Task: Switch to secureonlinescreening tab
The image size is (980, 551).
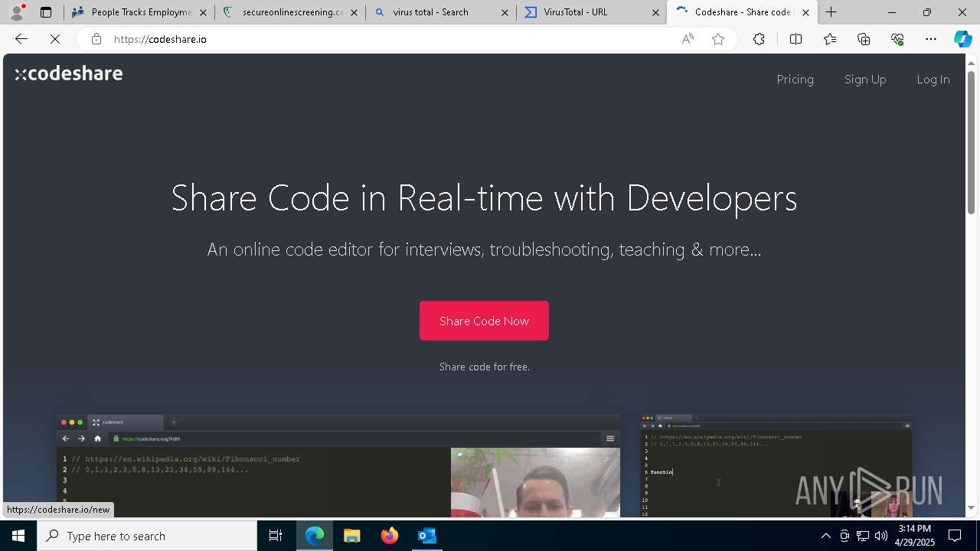Action: [x=290, y=12]
